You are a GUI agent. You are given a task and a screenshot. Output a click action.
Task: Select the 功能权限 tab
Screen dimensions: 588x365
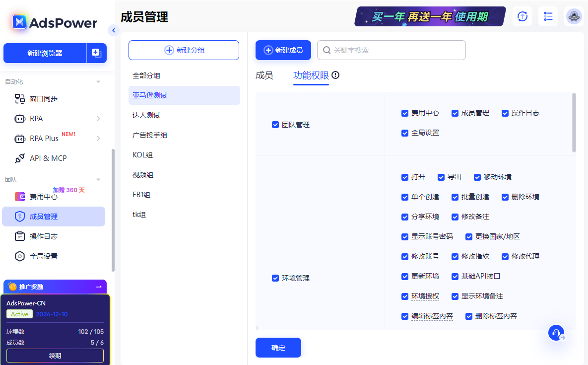pyautogui.click(x=311, y=75)
